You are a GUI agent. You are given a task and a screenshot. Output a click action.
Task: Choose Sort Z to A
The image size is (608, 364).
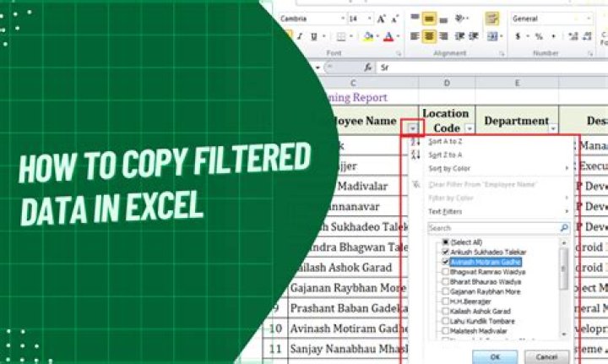(445, 155)
